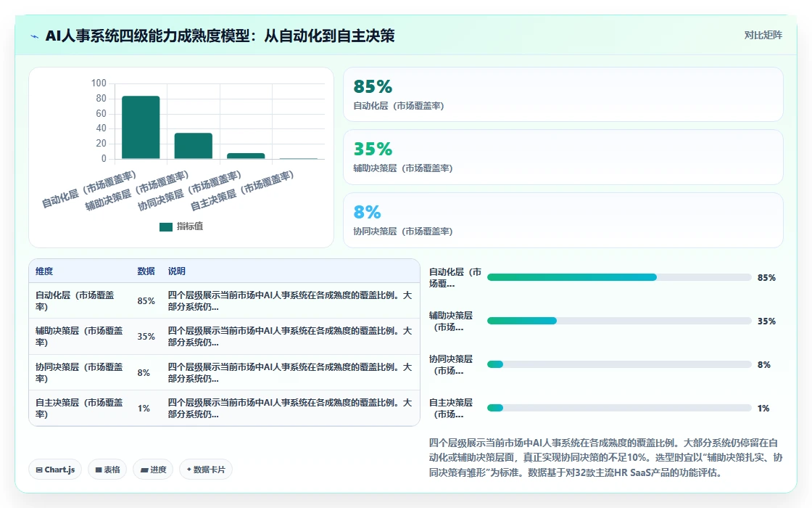Screen dimensions: 812x508
Task: Click the 辅助决策层 bar in chart
Action: coord(193,146)
